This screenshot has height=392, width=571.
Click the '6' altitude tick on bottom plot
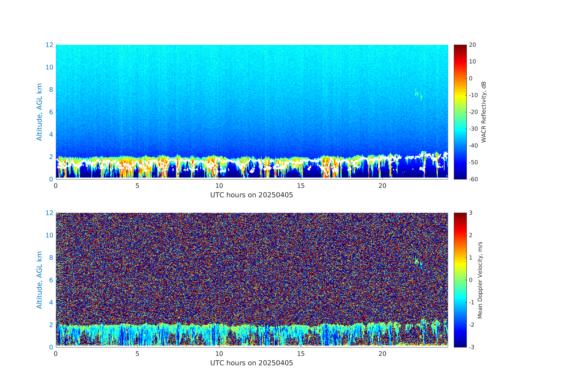pyautogui.click(x=51, y=280)
